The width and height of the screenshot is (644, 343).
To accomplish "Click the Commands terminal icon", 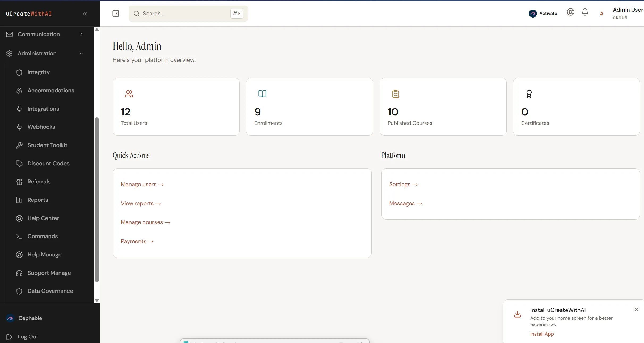I will pyautogui.click(x=19, y=236).
